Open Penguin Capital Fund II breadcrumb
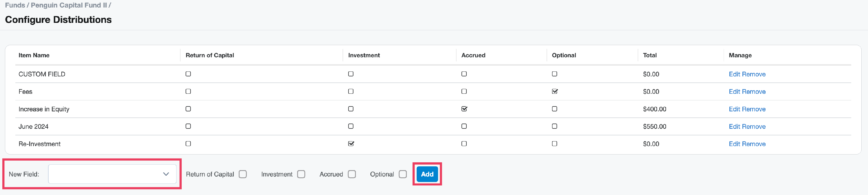 click(x=69, y=5)
